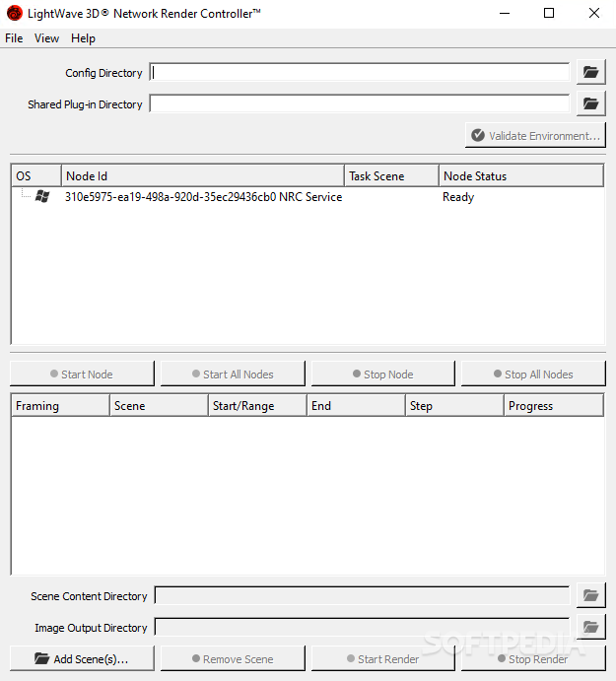
Task: Click the Validate Environment button
Action: [535, 135]
